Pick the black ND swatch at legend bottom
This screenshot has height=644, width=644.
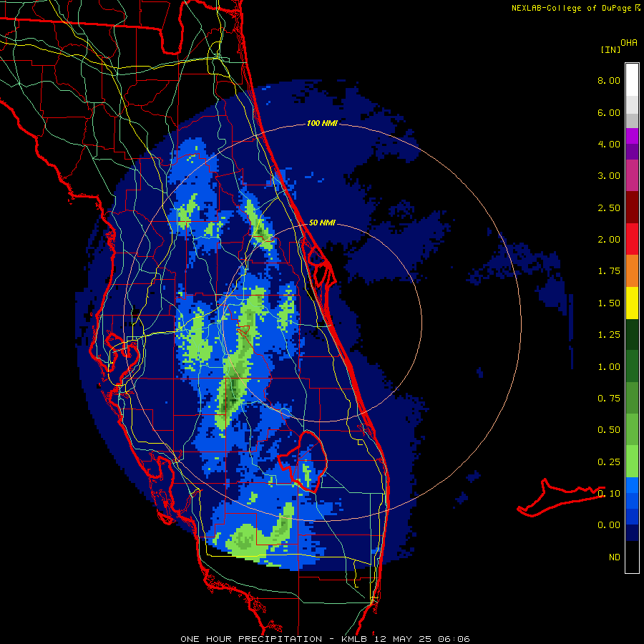pyautogui.click(x=632, y=557)
